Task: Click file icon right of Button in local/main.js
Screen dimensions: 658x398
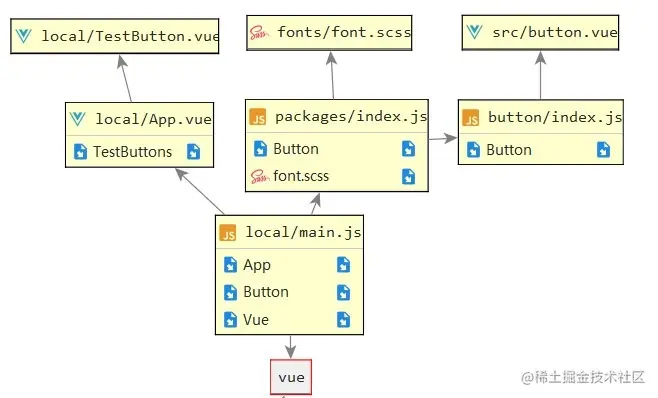Action: [343, 293]
